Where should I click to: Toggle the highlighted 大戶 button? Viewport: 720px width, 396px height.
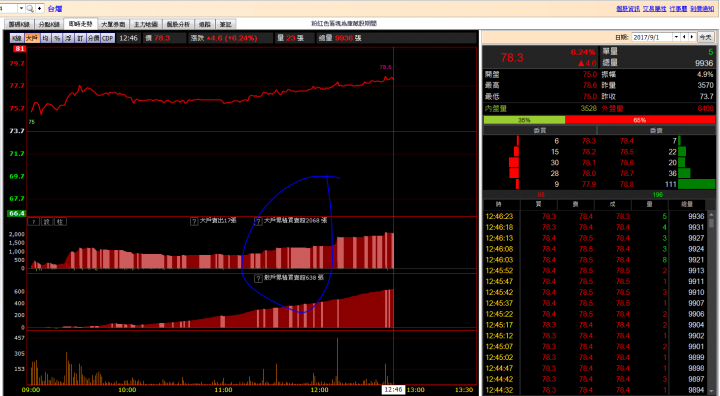[x=32, y=38]
